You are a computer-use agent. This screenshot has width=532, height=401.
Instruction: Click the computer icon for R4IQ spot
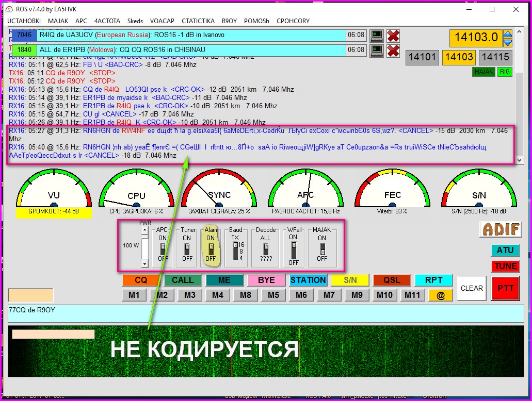pyautogui.click(x=377, y=36)
